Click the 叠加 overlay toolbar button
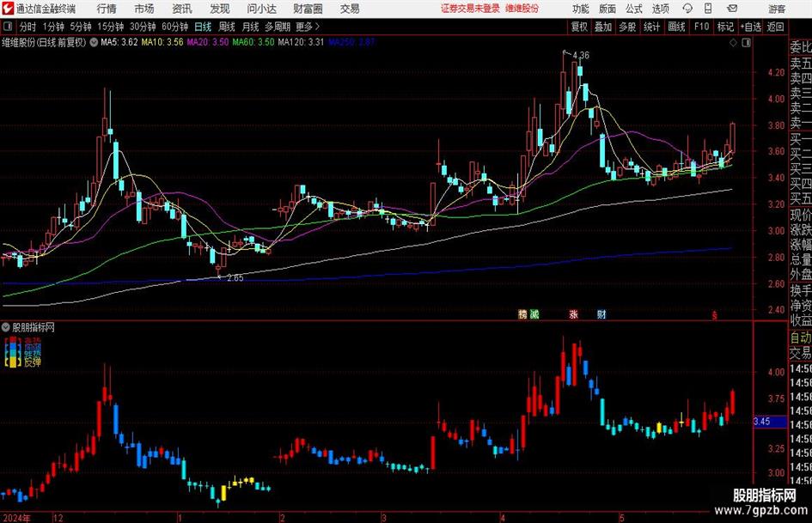Screen dimensions: 812x523 click(603, 27)
